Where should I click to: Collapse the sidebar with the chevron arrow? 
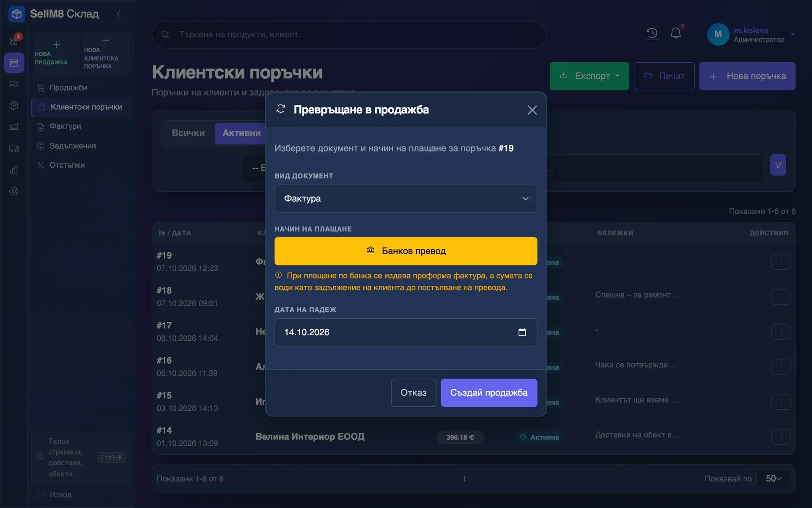[x=119, y=14]
